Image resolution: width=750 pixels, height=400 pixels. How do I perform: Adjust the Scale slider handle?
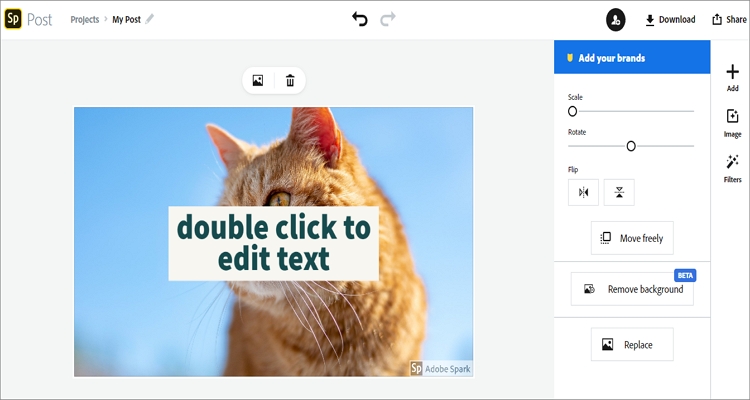click(x=573, y=111)
